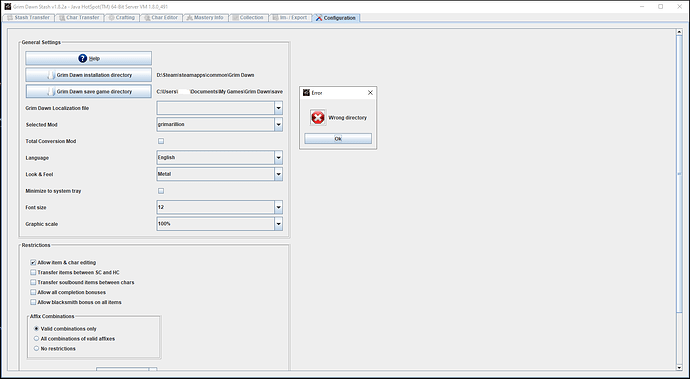The height and width of the screenshot is (379, 690).
Task: Close the Error dialog with X
Action: pos(370,92)
